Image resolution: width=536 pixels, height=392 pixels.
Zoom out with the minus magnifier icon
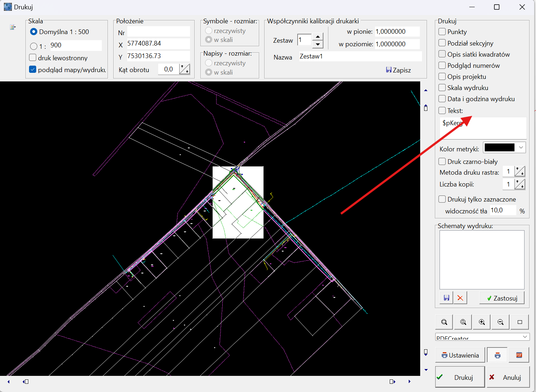point(501,322)
